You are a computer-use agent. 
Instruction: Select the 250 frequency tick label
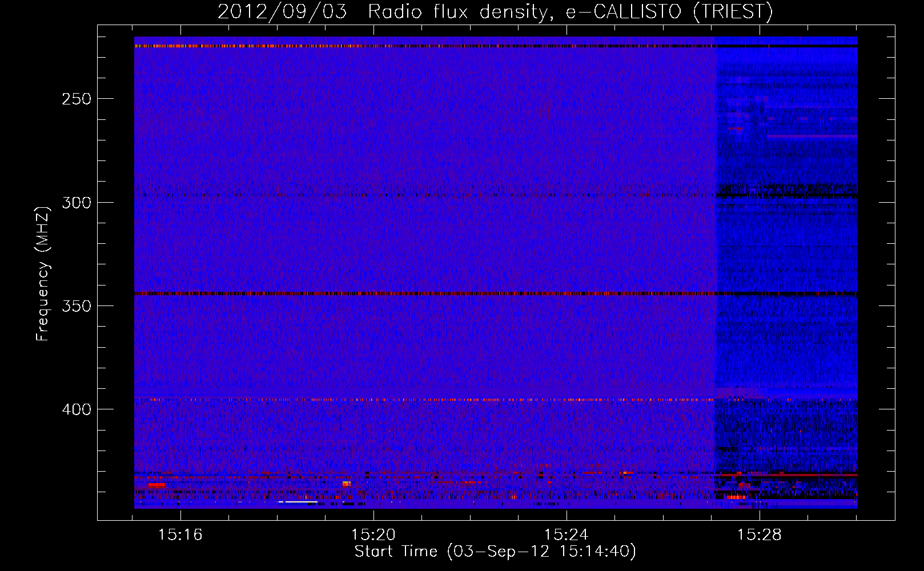point(77,99)
